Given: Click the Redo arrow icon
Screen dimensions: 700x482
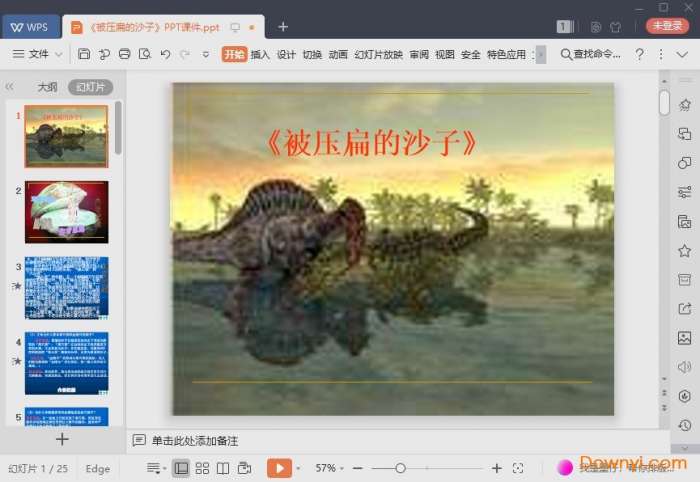Looking at the screenshot, I should (x=185, y=54).
